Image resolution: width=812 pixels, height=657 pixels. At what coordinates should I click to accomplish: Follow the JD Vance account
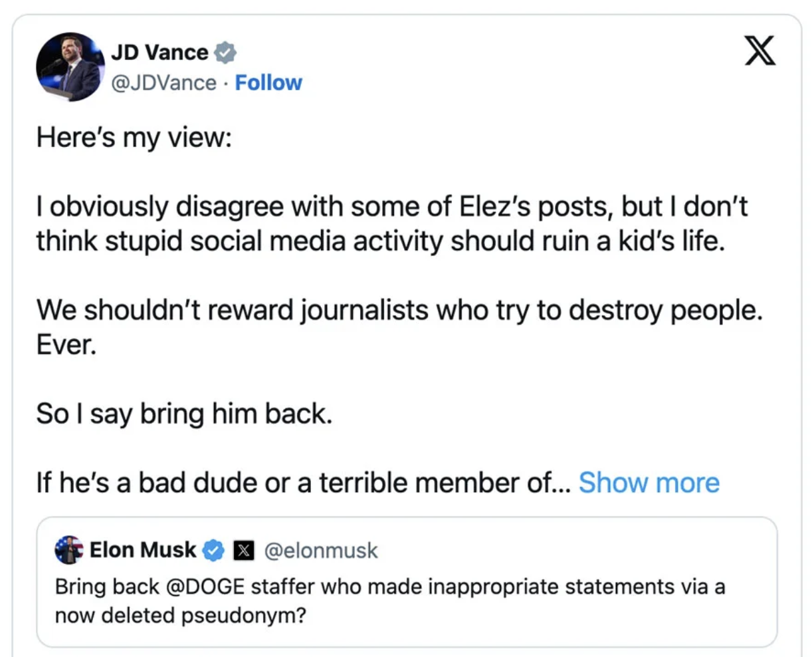tap(268, 83)
